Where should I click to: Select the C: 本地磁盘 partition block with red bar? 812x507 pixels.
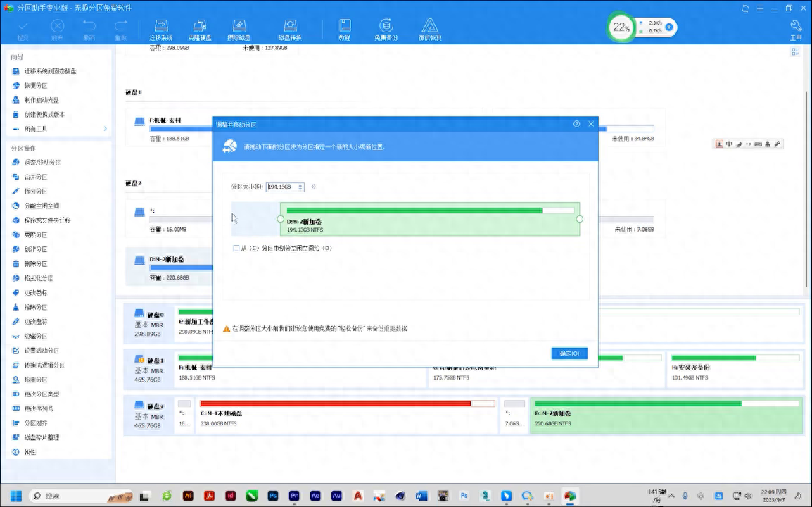pos(346,415)
